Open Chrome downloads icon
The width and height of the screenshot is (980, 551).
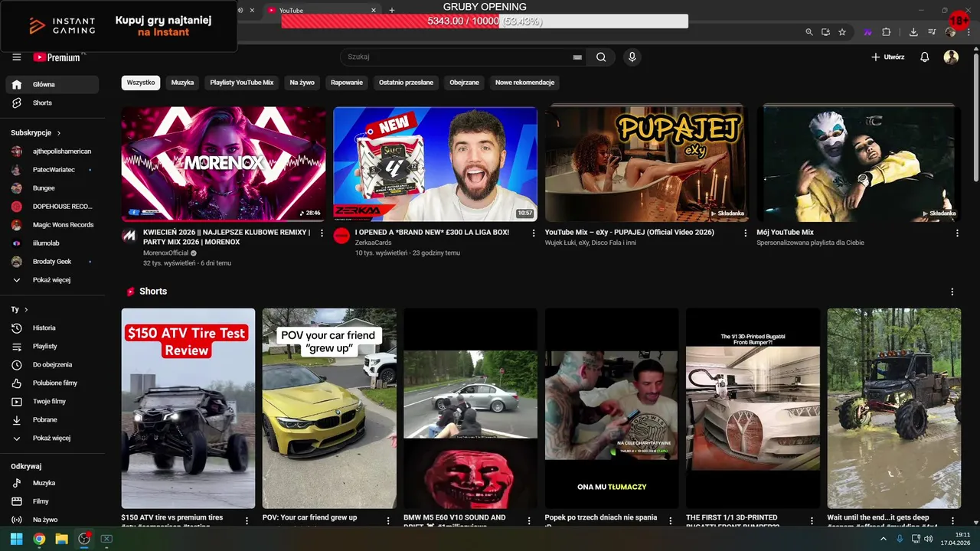tap(913, 32)
